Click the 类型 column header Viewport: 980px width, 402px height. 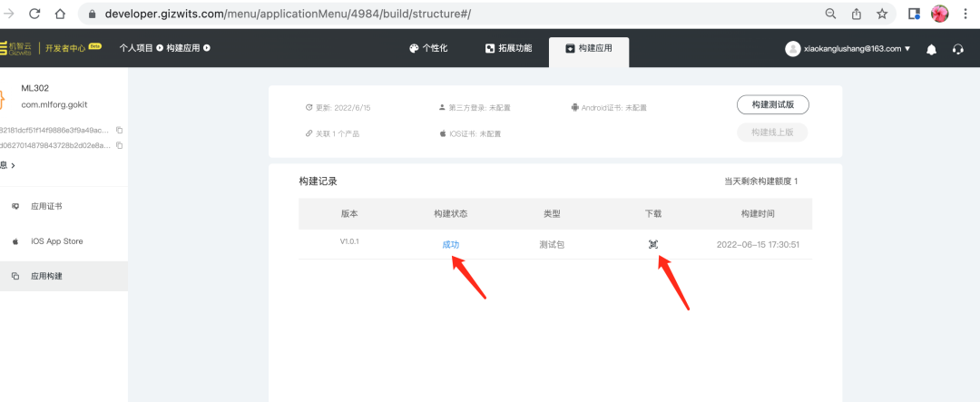[x=552, y=214]
